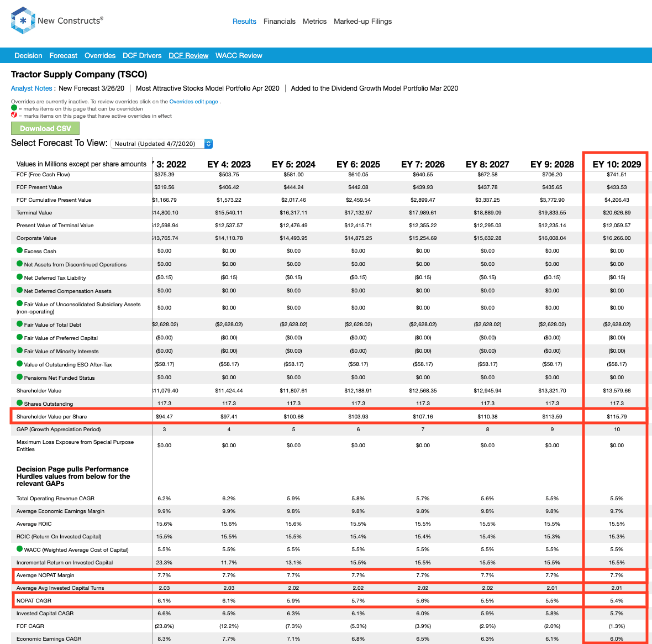Click the Most Attractive Stocks Model Portfolio note
The image size is (652, 644).
208,88
